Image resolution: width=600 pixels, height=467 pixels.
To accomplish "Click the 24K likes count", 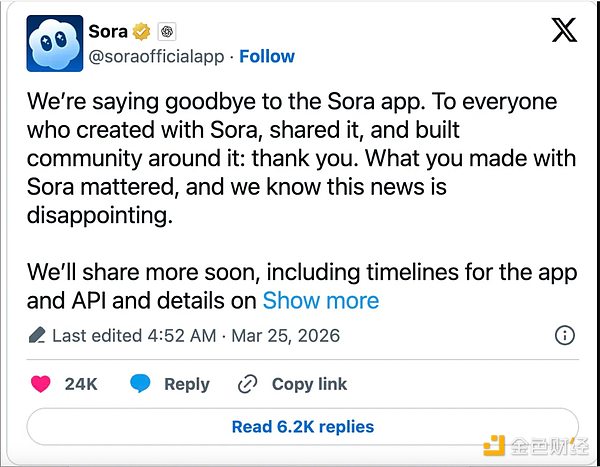I will point(80,384).
